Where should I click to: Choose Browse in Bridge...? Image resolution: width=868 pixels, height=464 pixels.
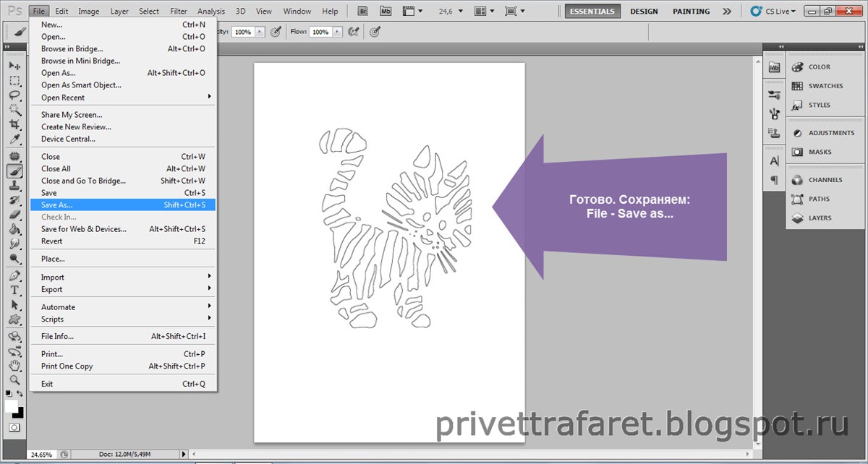tap(123, 49)
